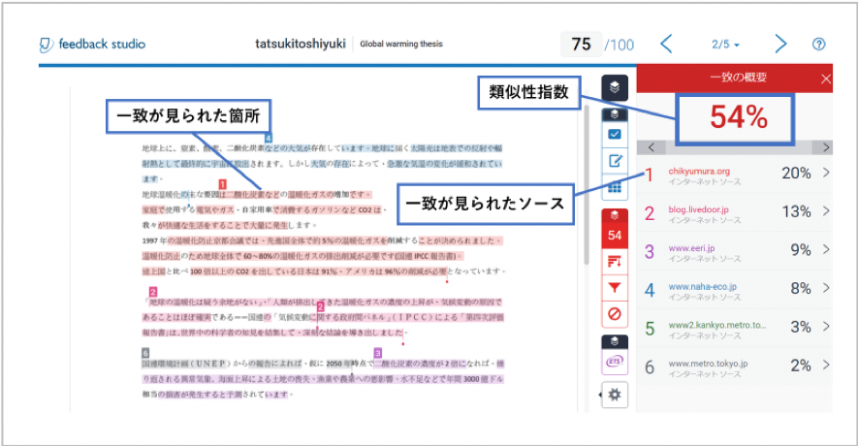Click the tatsukitoshiyuki student name
The height and width of the screenshot is (446, 858).
tap(300, 44)
